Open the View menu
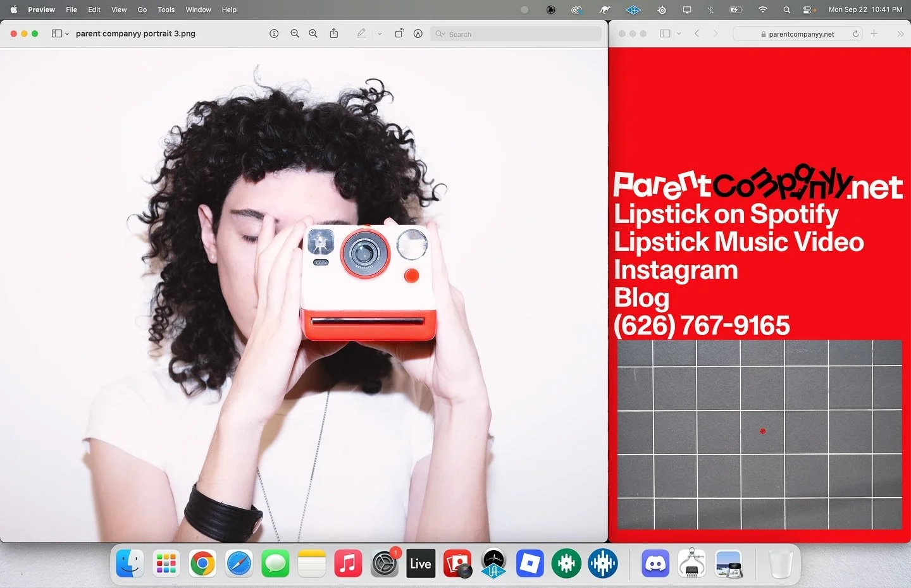Viewport: 911px width, 588px height. (x=119, y=9)
